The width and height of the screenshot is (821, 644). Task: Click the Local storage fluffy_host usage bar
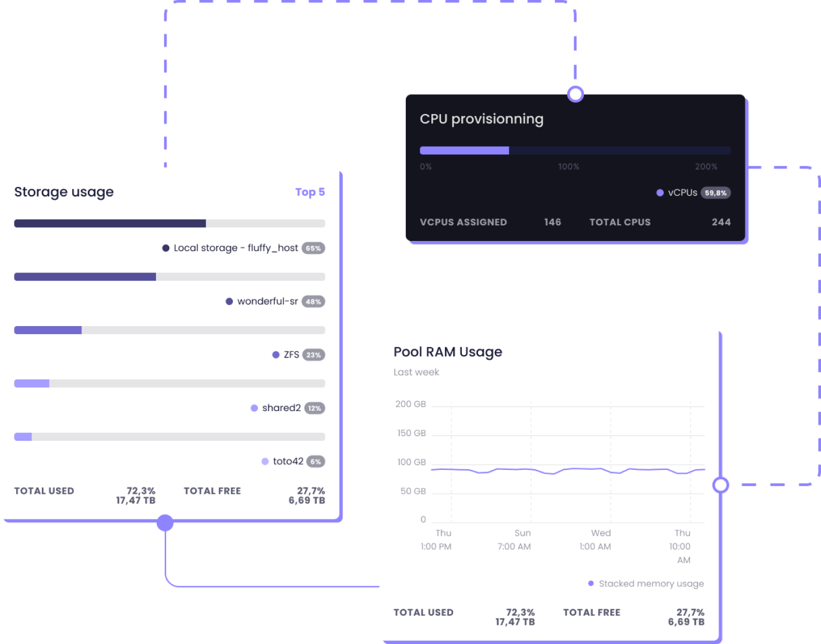point(169,224)
